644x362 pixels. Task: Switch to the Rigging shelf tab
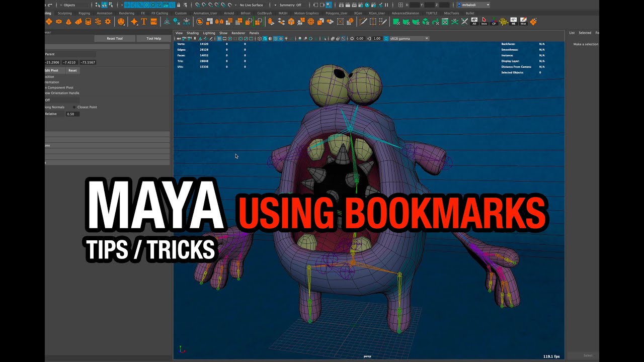[x=85, y=13]
